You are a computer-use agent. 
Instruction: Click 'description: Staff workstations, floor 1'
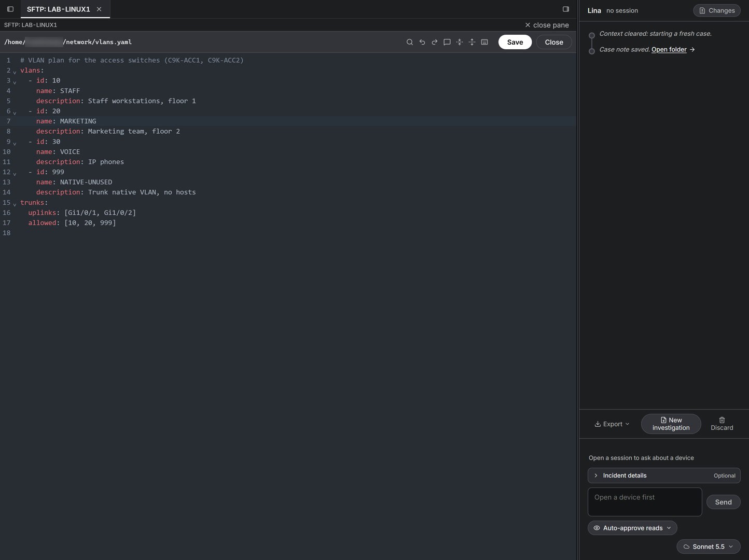coord(116,101)
